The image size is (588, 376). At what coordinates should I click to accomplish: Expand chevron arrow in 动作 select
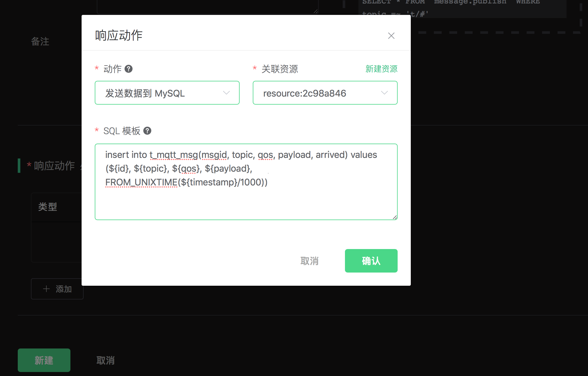(x=226, y=93)
